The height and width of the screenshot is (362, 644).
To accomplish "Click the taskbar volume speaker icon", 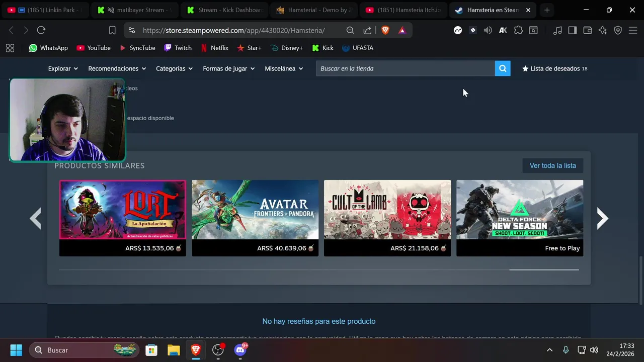I will coord(594,350).
